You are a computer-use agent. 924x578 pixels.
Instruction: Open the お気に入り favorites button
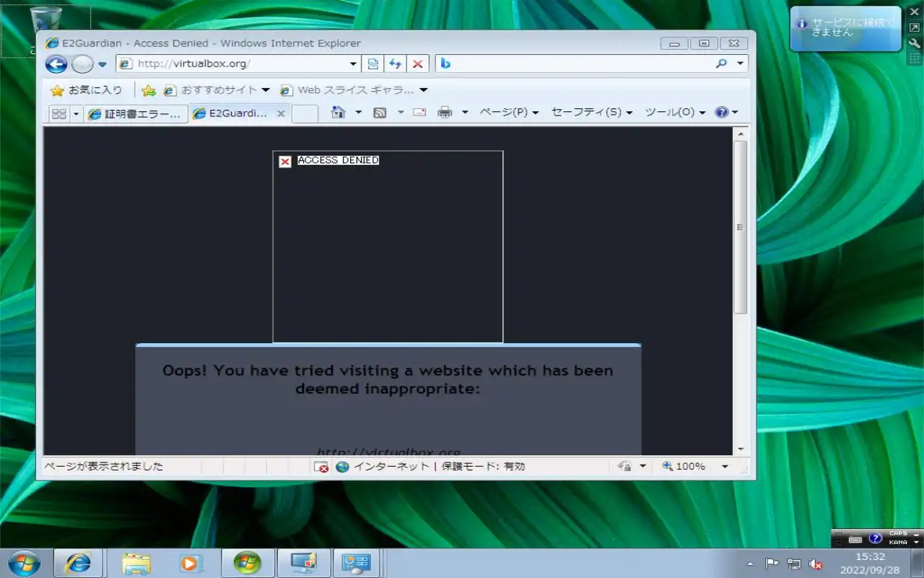click(x=87, y=90)
